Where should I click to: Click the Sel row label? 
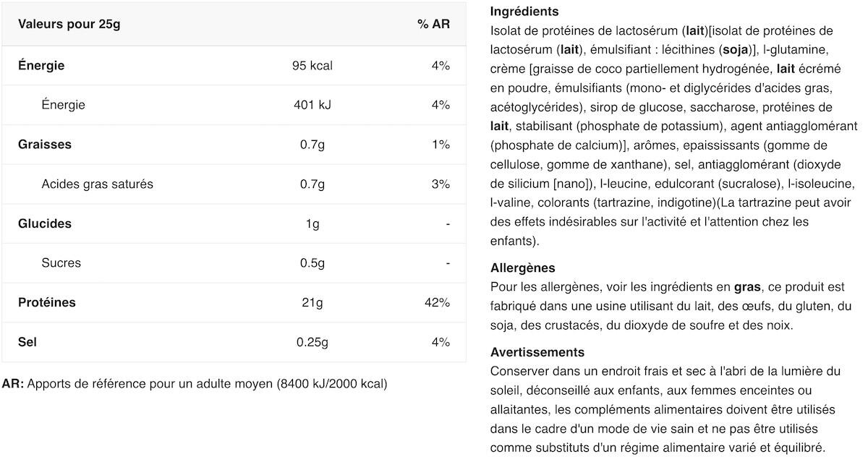click(x=27, y=341)
